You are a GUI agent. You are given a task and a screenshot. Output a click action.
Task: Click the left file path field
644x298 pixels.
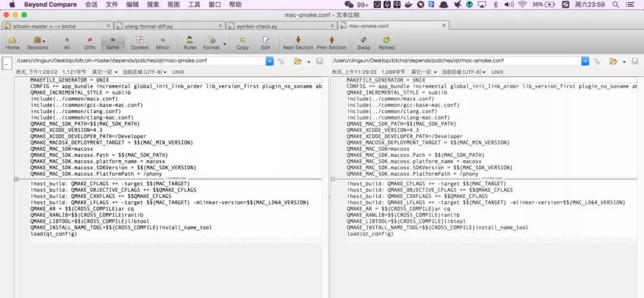tap(141, 61)
